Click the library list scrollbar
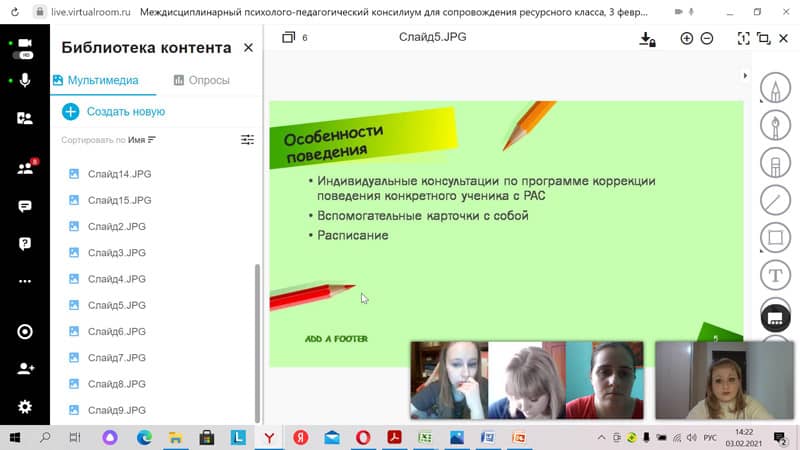Viewport: 800px width, 450px height. click(257, 343)
